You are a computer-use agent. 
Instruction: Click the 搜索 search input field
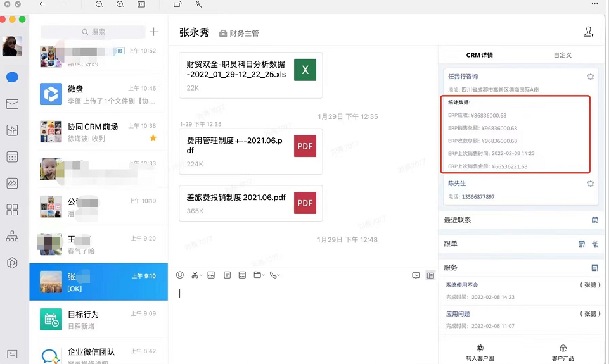pos(94,32)
